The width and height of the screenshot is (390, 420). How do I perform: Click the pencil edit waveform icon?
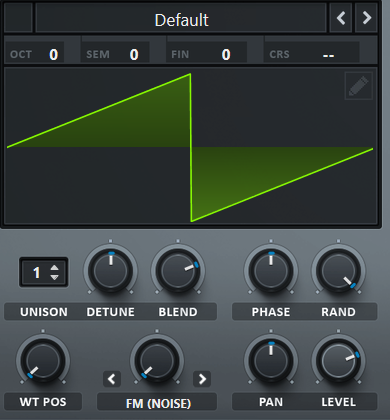[359, 86]
